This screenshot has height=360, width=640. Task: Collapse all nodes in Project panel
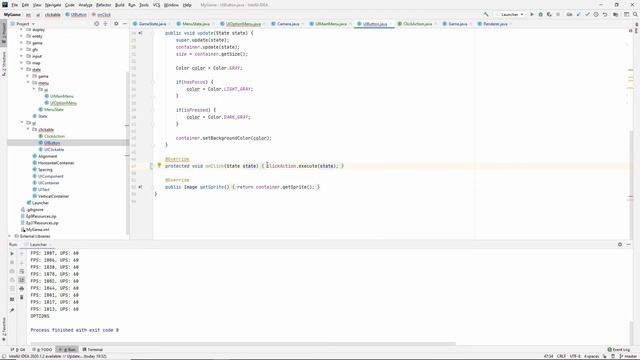tap(105, 24)
